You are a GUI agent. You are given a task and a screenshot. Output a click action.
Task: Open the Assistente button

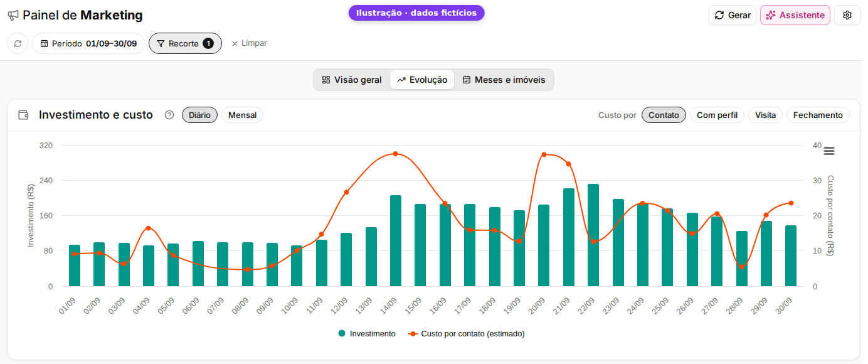click(795, 15)
